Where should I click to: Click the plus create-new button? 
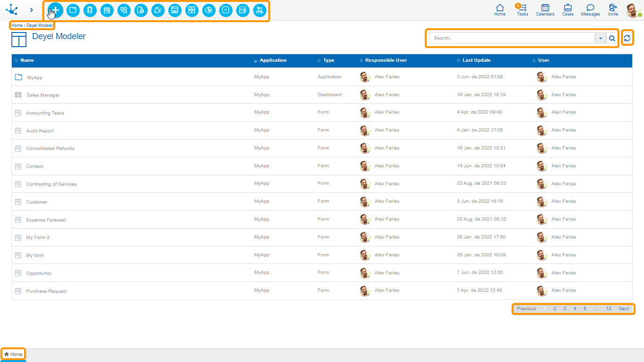tap(56, 10)
